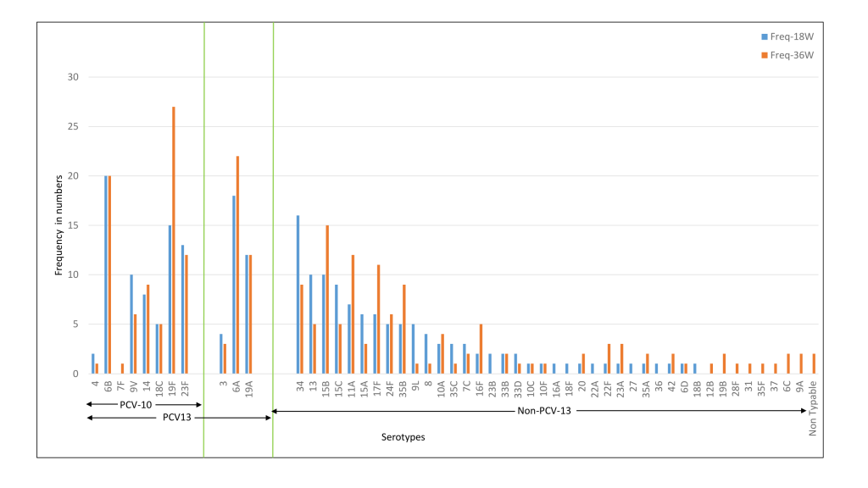This screenshot has width=868, height=488.
Task: Select the y-axis value 20
Action: coord(73,176)
